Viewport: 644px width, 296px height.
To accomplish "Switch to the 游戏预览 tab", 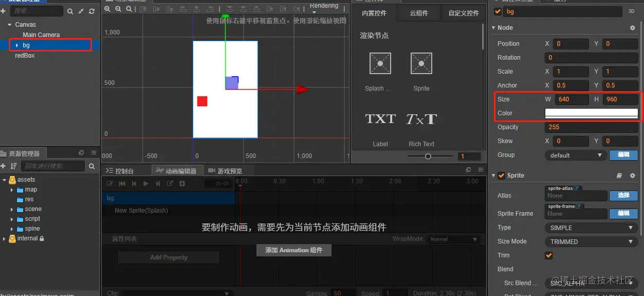I will click(225, 171).
